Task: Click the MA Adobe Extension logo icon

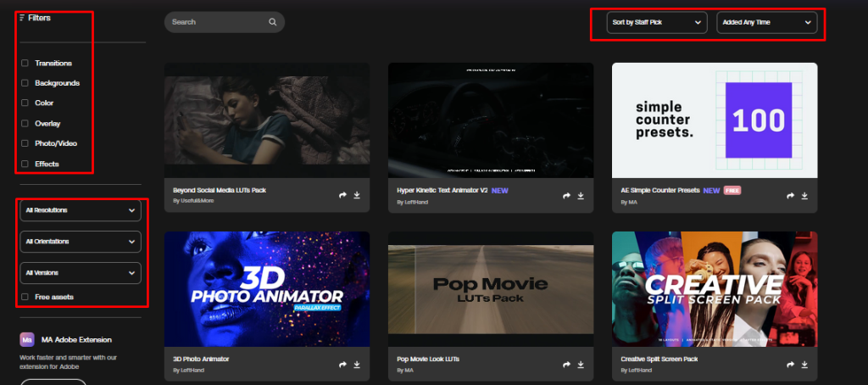Action: [27, 339]
